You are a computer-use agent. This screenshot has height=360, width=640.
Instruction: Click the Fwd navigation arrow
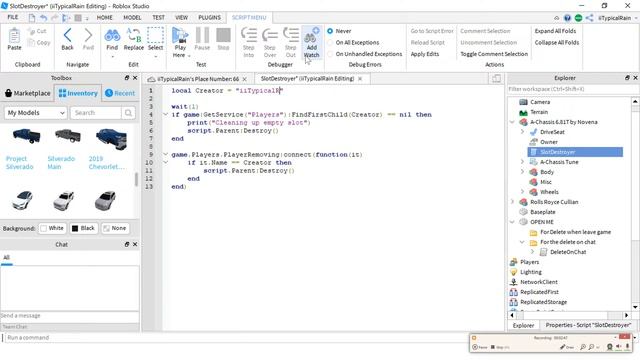tap(88, 36)
